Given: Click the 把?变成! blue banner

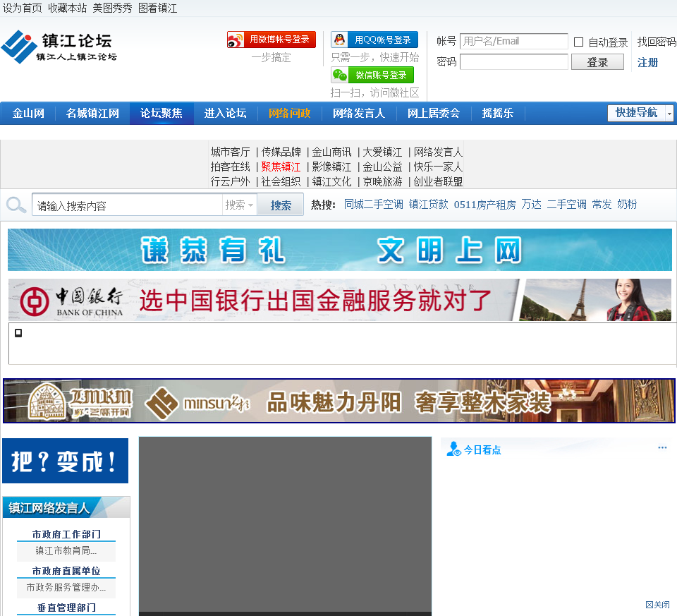Looking at the screenshot, I should click(x=65, y=461).
